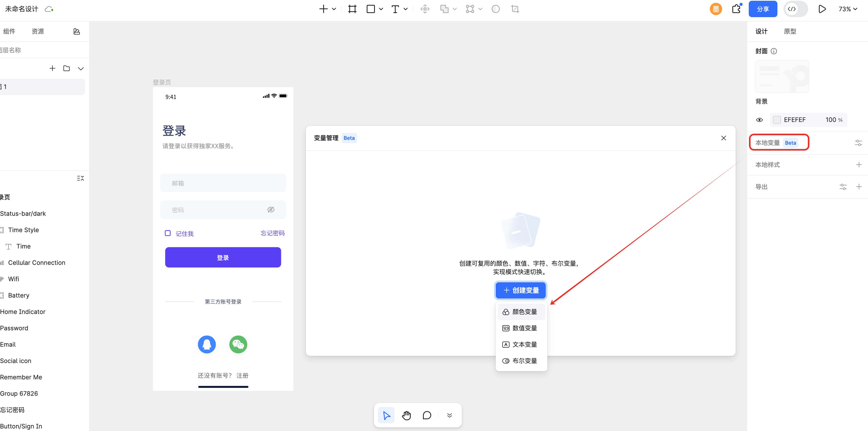Click the play preview icon
This screenshot has height=431, width=868.
822,9
